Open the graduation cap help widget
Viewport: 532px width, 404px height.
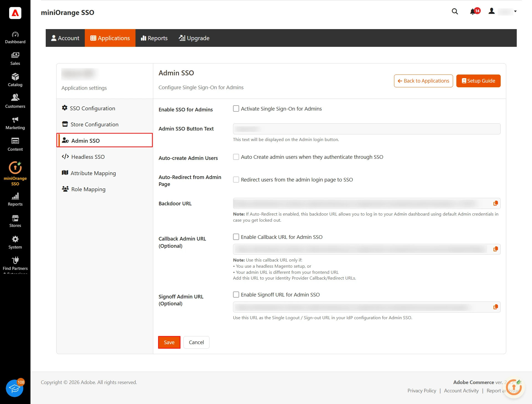click(15, 388)
